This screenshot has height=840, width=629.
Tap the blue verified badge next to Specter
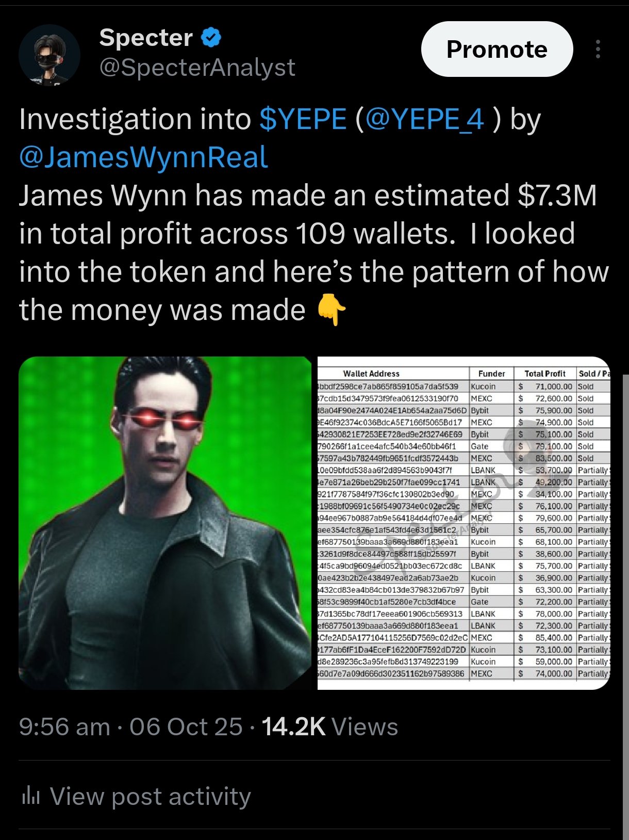coord(210,38)
